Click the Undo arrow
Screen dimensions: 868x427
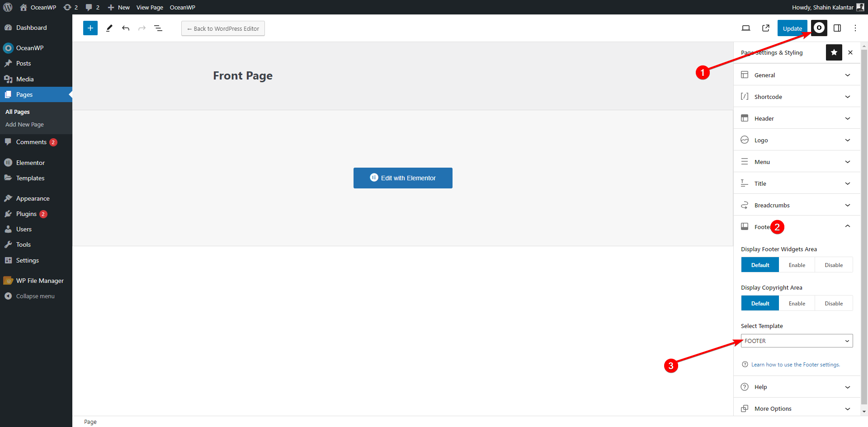(x=126, y=28)
